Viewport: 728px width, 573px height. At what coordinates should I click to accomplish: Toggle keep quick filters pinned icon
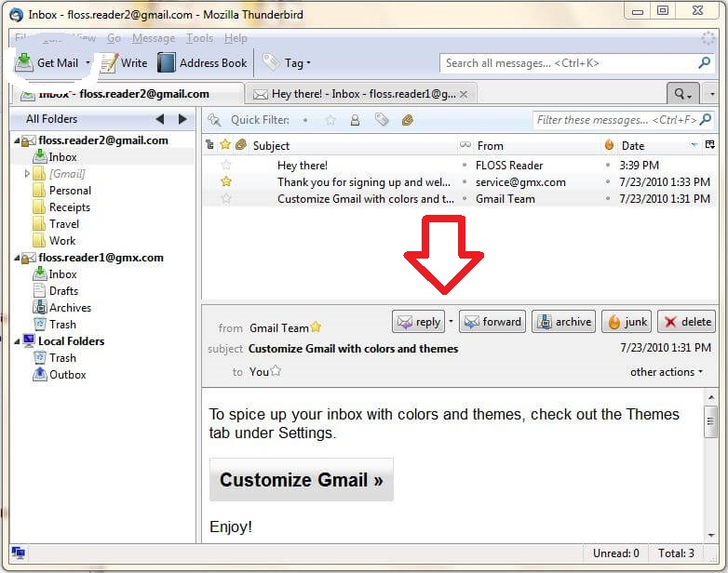coord(214,120)
